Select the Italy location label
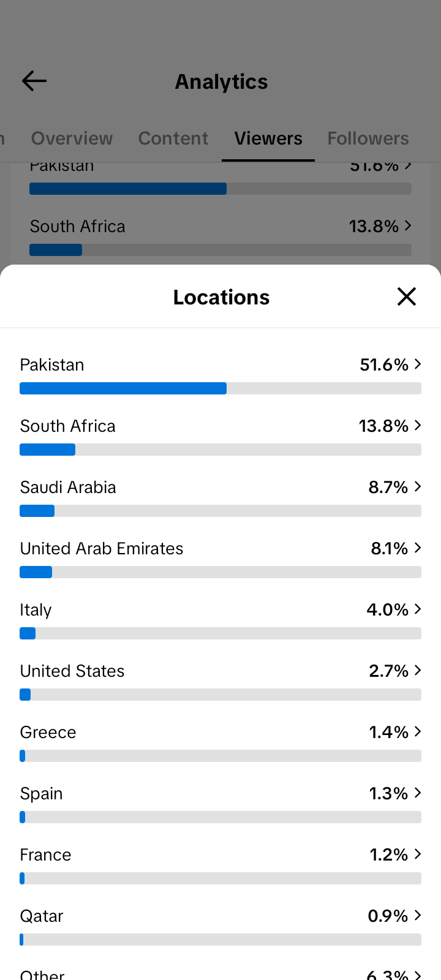 click(36, 610)
